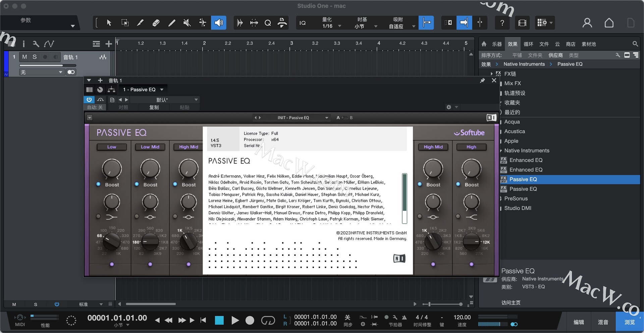Adjust the Low band gain knob
This screenshot has height=333, width=644.
tap(112, 169)
